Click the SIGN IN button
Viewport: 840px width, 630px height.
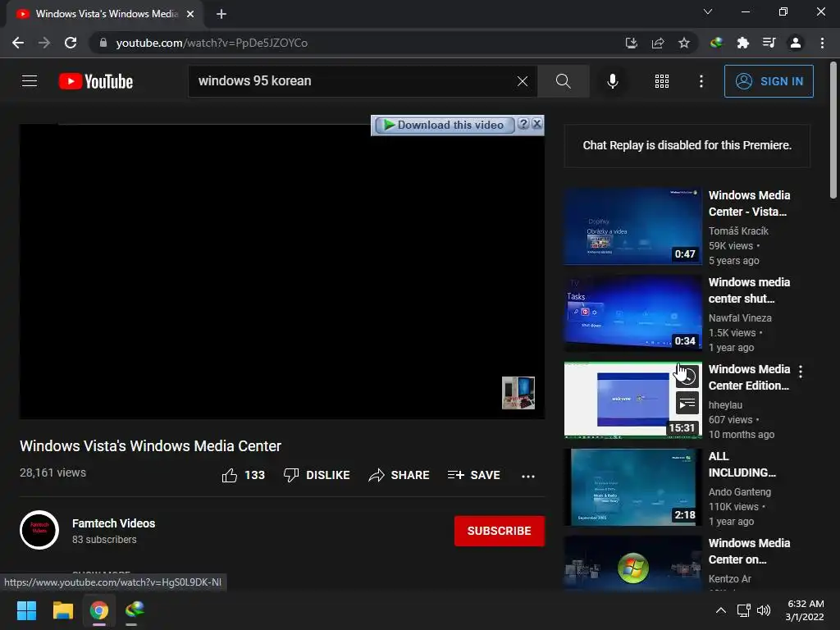click(769, 81)
